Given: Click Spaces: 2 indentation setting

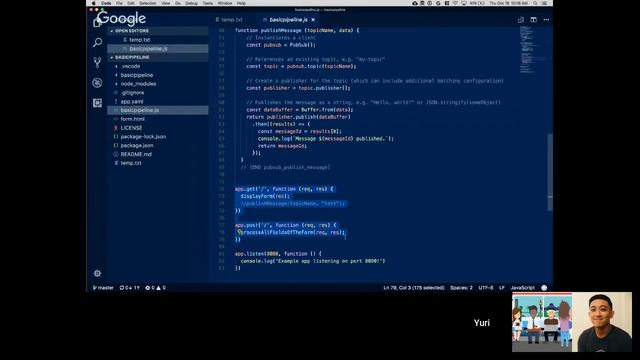Looking at the screenshot, I should (x=461, y=288).
